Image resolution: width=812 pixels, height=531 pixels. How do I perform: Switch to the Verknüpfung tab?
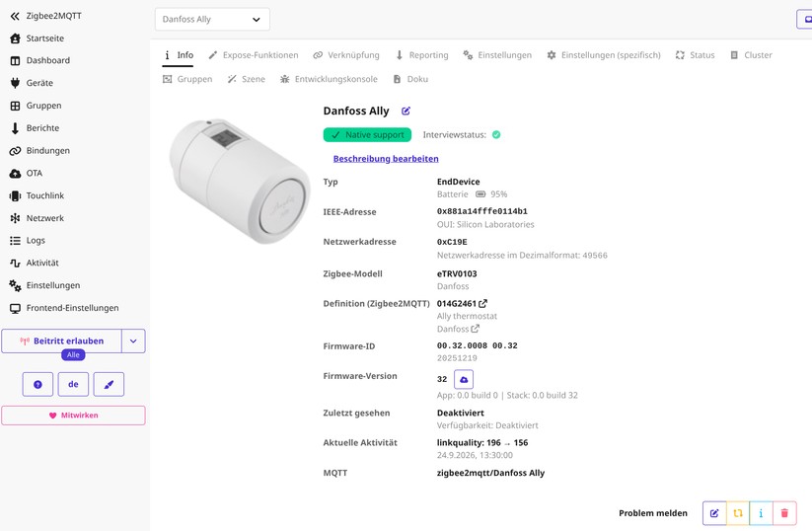[x=346, y=55]
